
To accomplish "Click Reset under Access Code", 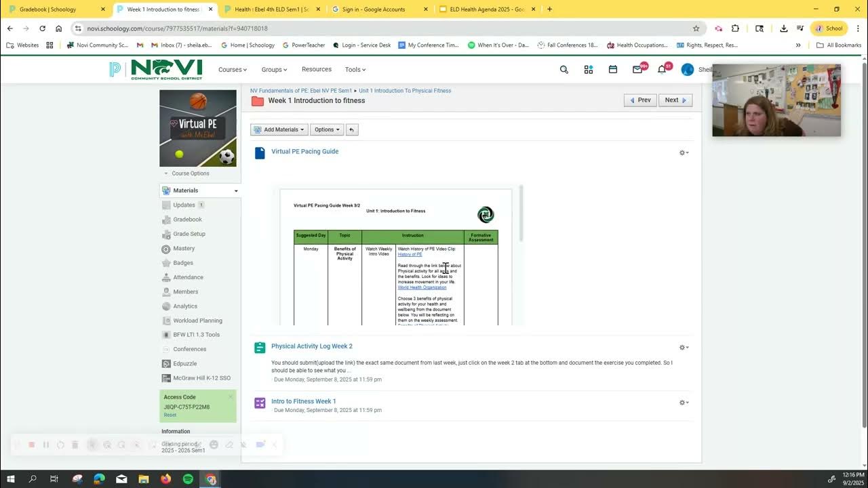I will 170,415.
